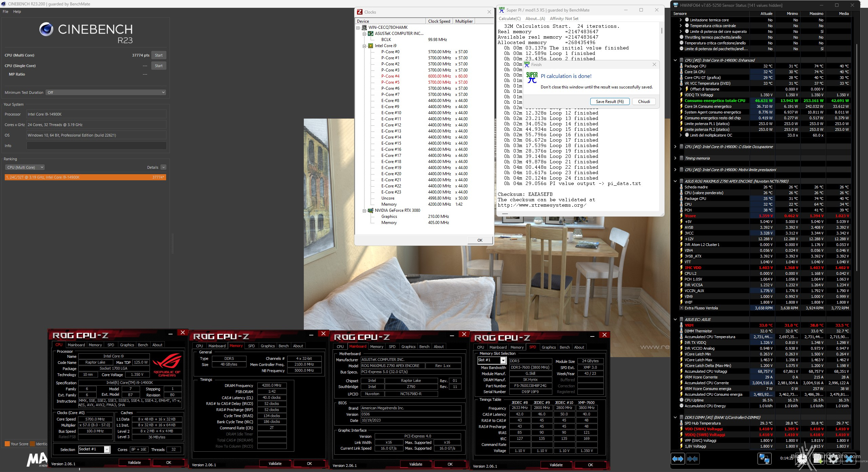This screenshot has height=472, width=868.
Task: Click Super PI title bar app icon
Action: coord(502,10)
